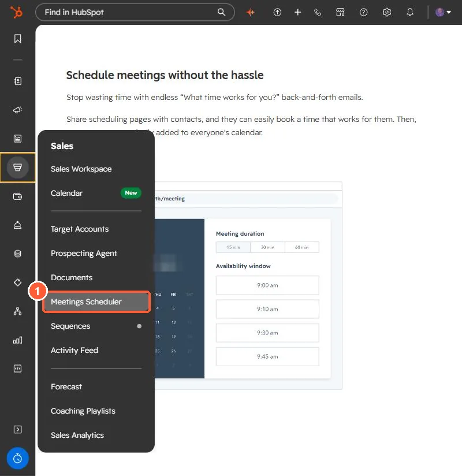Choose the 9:00 am time slot

(267, 285)
